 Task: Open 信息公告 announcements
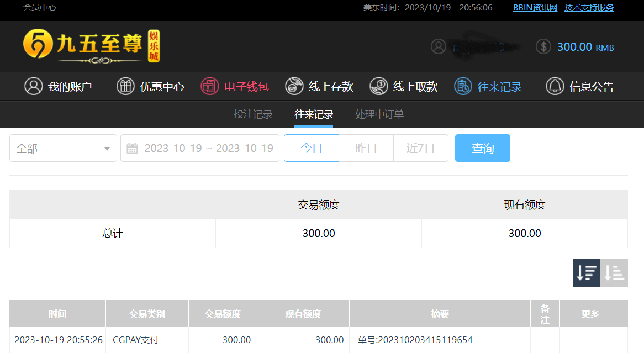point(579,86)
